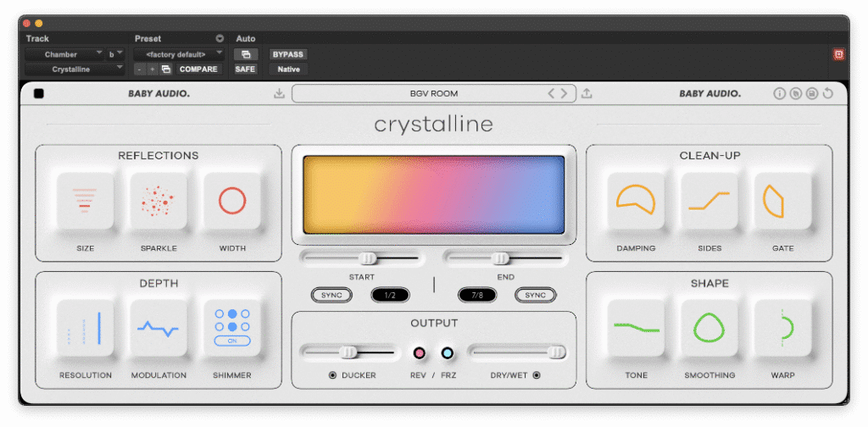
Task: Open the BGV ROOM preset browser
Action: point(433,93)
